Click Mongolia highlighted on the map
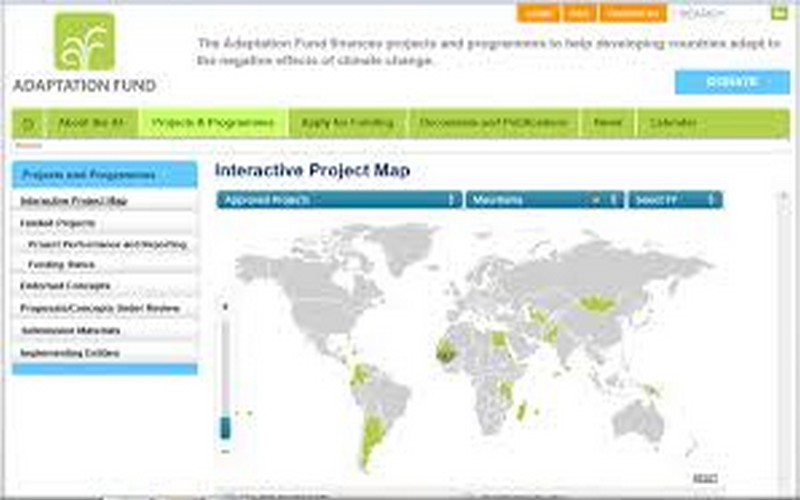Viewport: 800px width, 500px height. [601, 301]
